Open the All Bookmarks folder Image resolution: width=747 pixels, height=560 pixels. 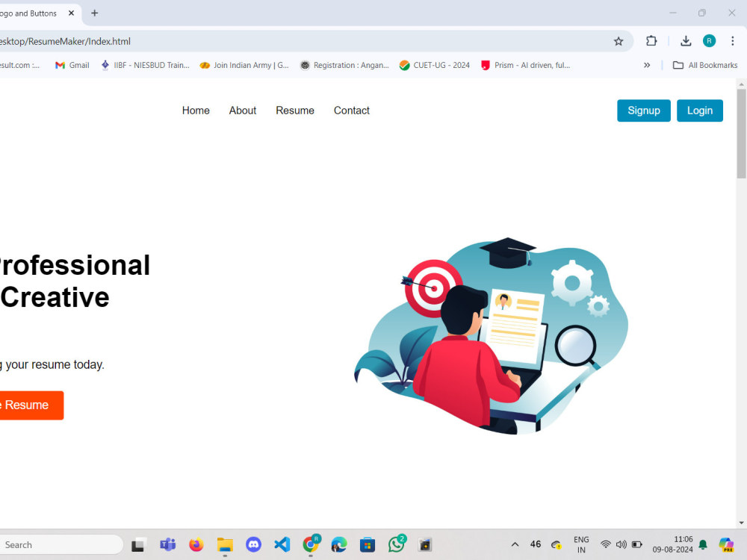coord(705,65)
